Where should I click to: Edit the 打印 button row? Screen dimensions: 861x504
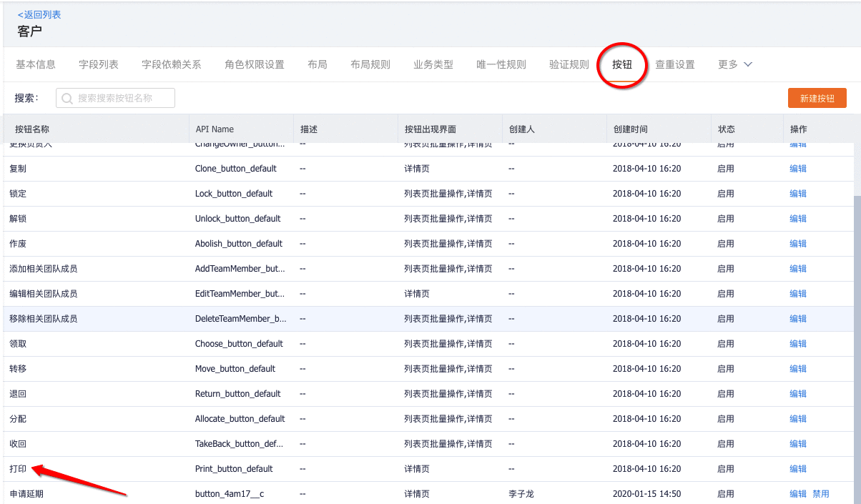[x=798, y=469]
